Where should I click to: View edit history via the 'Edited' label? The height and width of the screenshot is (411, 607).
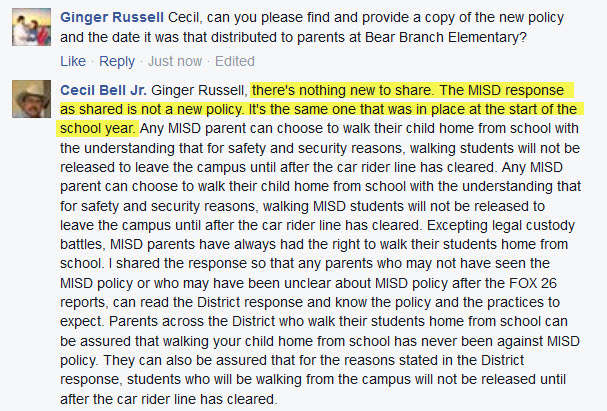(235, 61)
